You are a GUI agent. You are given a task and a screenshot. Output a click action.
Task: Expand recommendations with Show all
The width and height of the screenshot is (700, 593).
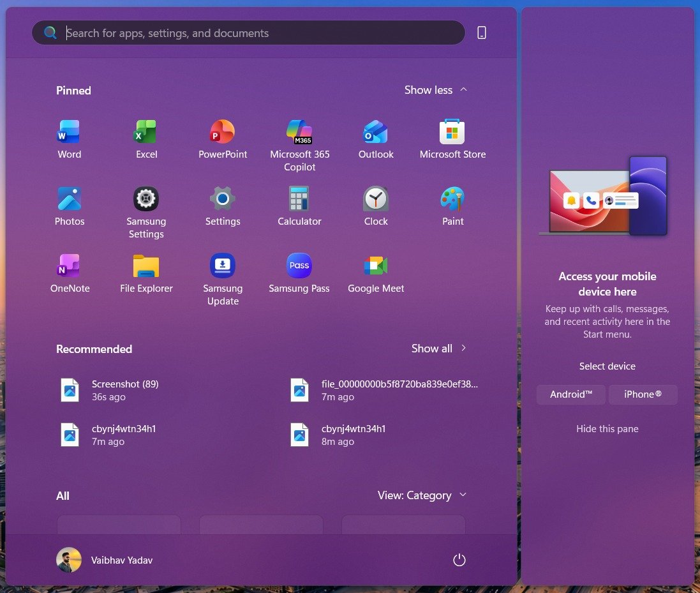pos(438,349)
